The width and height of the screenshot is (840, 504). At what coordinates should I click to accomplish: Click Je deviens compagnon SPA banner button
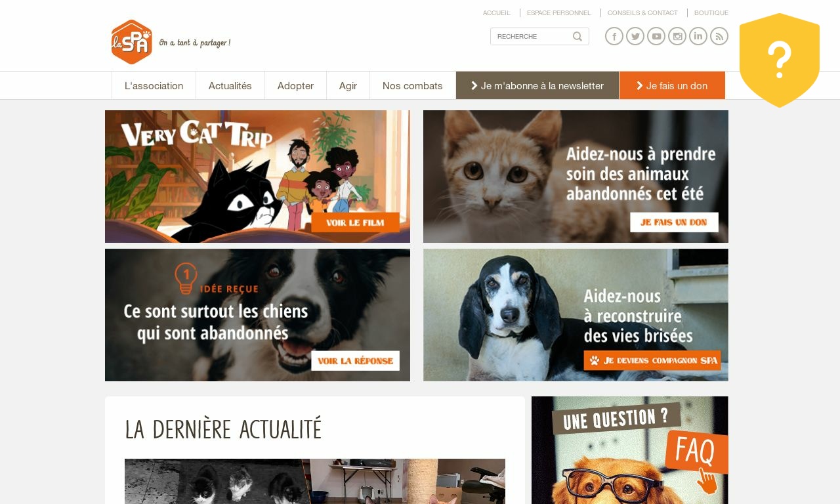click(x=652, y=360)
